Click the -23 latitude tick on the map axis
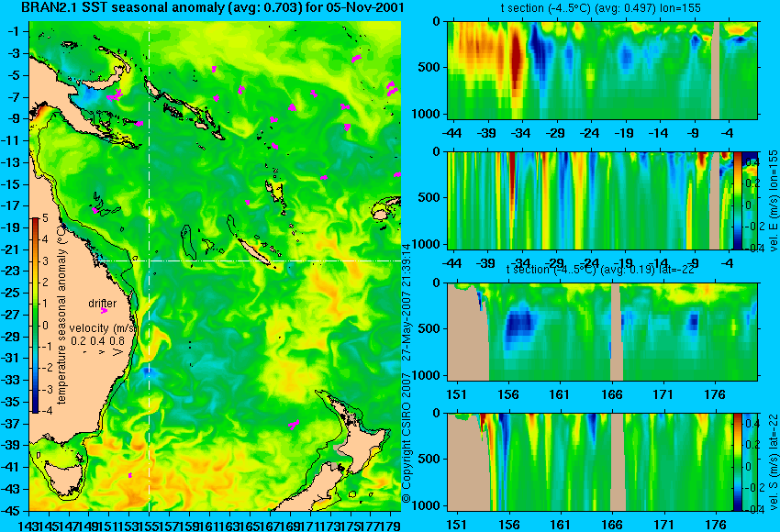 9,272
